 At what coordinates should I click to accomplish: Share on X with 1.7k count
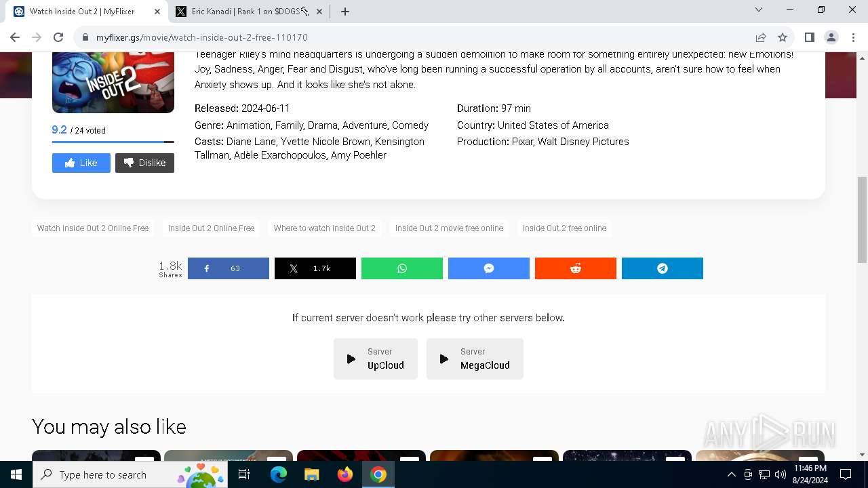315,268
